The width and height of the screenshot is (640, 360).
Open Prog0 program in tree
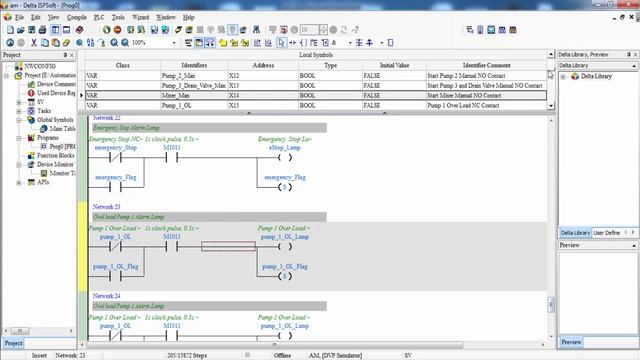(x=62, y=147)
